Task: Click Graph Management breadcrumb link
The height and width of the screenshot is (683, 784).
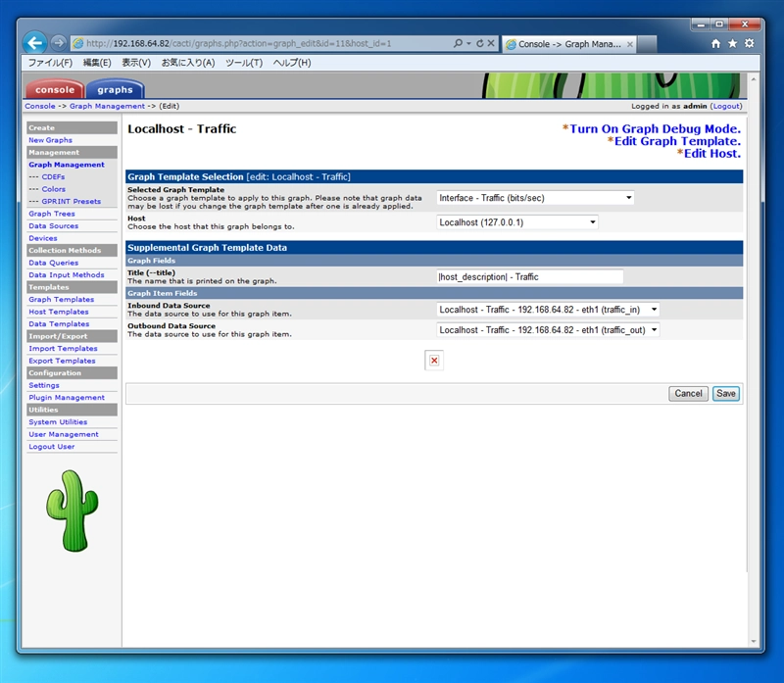Action: (x=107, y=106)
